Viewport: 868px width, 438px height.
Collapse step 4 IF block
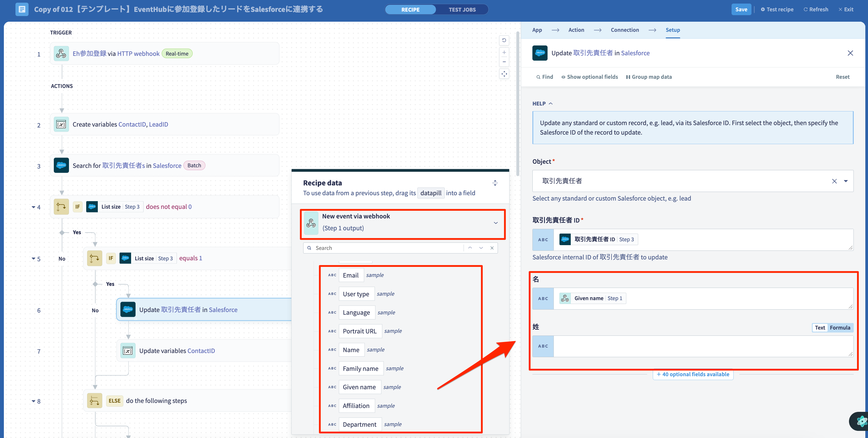33,207
